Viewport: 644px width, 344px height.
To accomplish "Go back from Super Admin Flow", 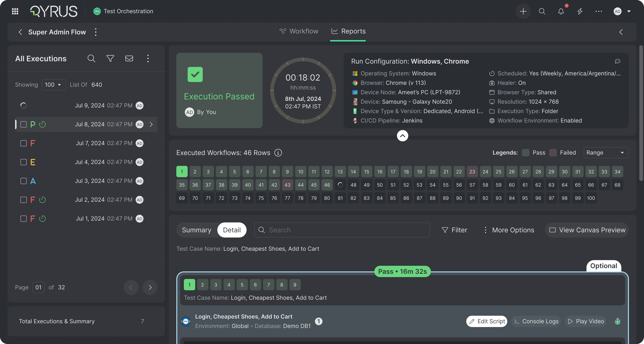I will tap(20, 32).
